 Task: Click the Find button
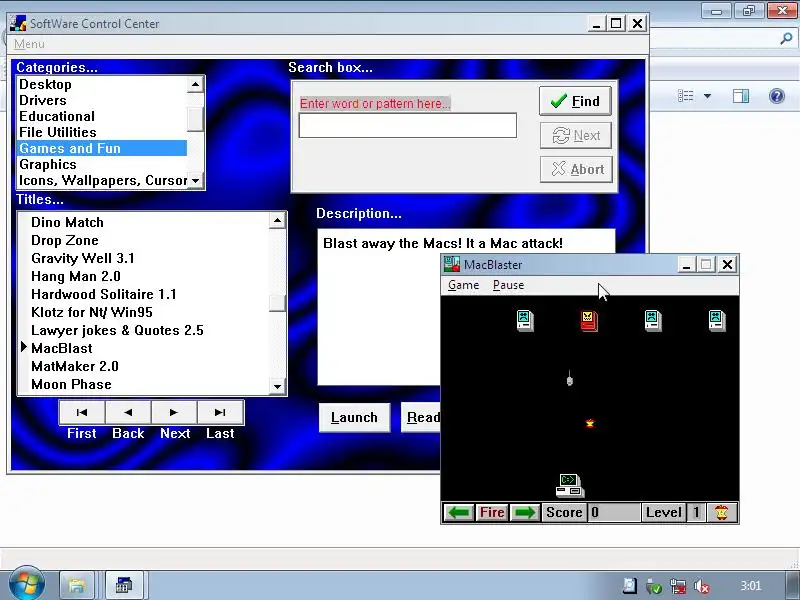pos(575,101)
